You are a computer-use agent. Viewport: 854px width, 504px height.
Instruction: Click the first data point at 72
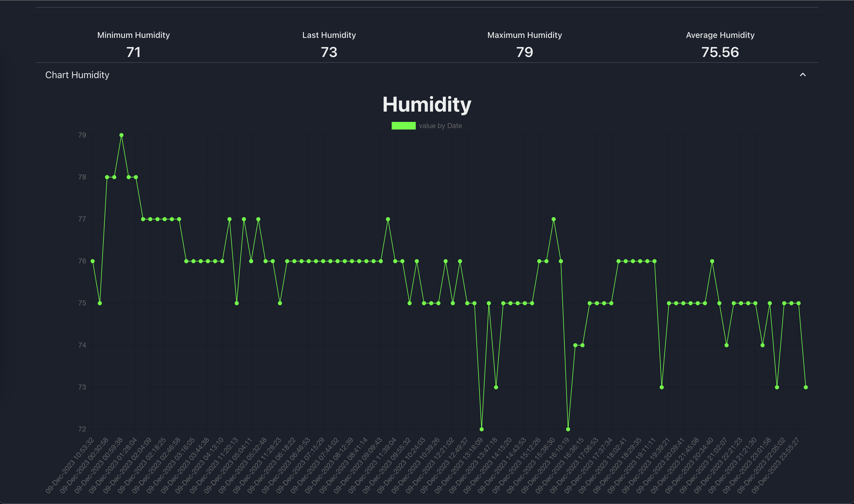coord(482,429)
